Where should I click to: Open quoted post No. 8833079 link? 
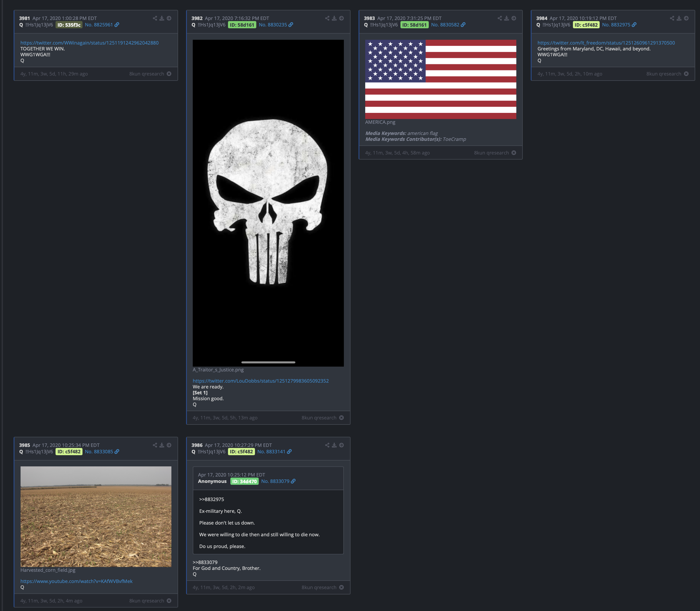[275, 481]
